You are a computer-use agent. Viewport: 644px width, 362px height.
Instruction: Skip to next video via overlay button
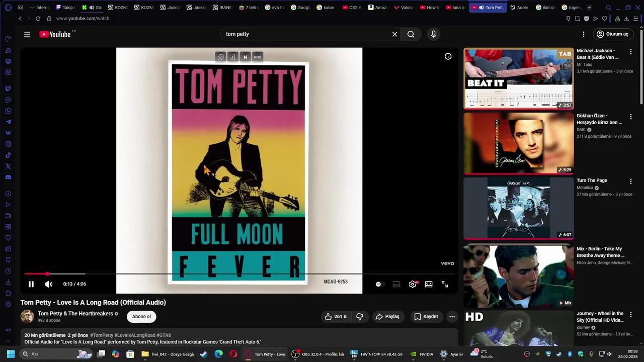[245, 57]
